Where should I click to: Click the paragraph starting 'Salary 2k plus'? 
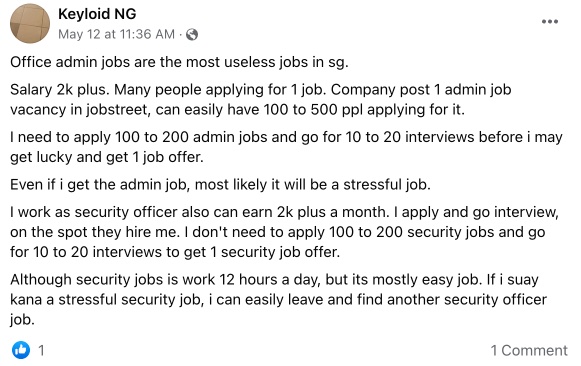260,100
